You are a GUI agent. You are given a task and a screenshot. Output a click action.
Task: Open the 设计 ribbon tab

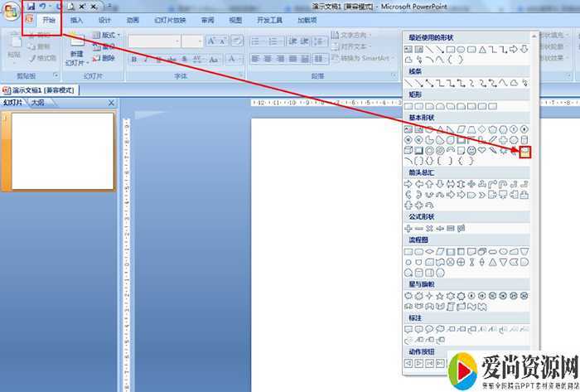[x=104, y=20]
